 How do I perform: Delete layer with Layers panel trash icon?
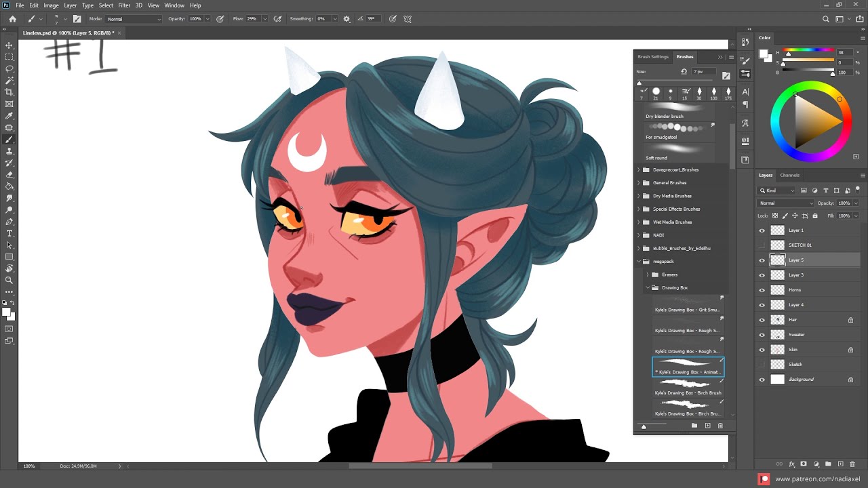[852, 464]
